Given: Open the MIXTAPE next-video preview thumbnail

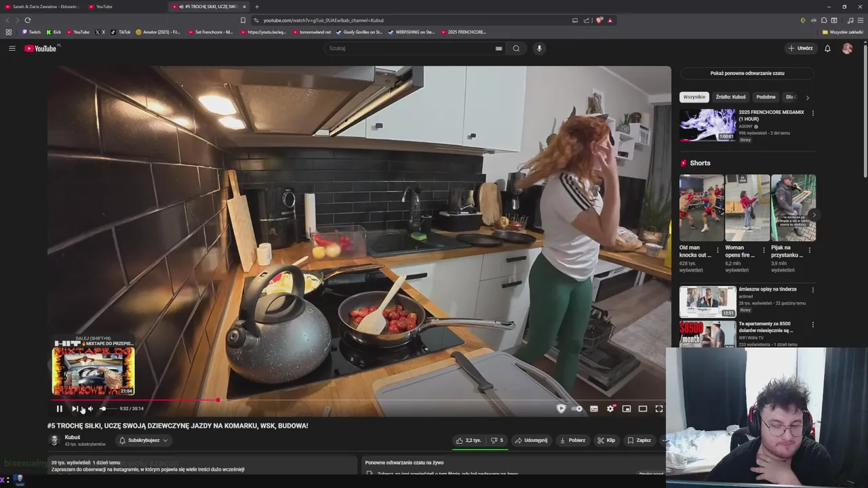Looking at the screenshot, I should click(94, 371).
